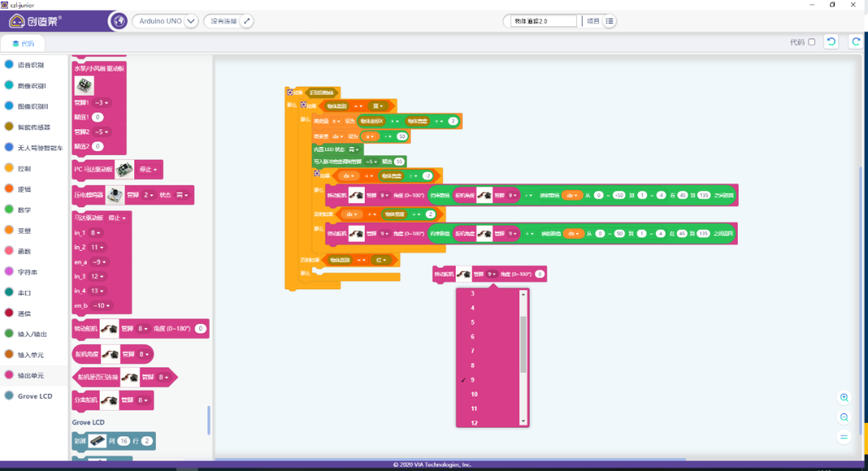
Task: Click the redo arrow icon
Action: tap(855, 42)
